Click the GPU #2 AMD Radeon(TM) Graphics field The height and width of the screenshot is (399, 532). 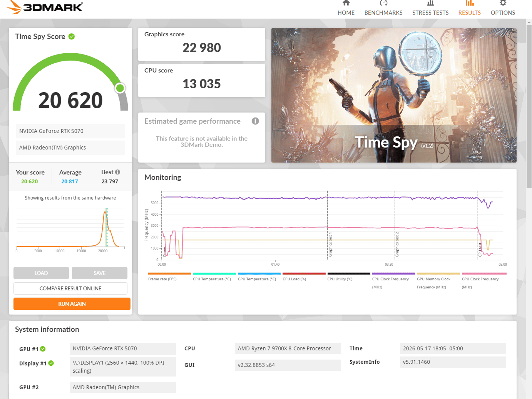click(x=123, y=387)
